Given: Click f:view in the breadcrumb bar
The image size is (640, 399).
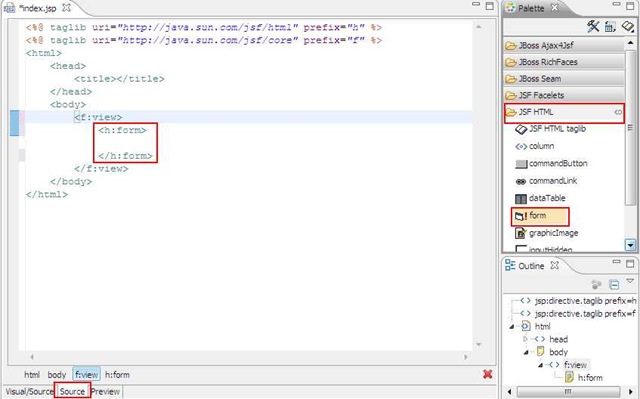Looking at the screenshot, I should tap(87, 374).
